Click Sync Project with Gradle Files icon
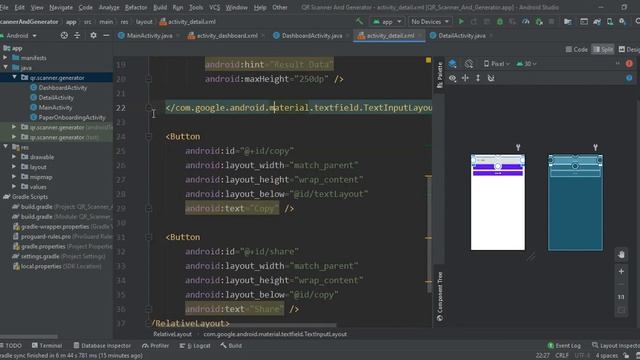 click(597, 22)
